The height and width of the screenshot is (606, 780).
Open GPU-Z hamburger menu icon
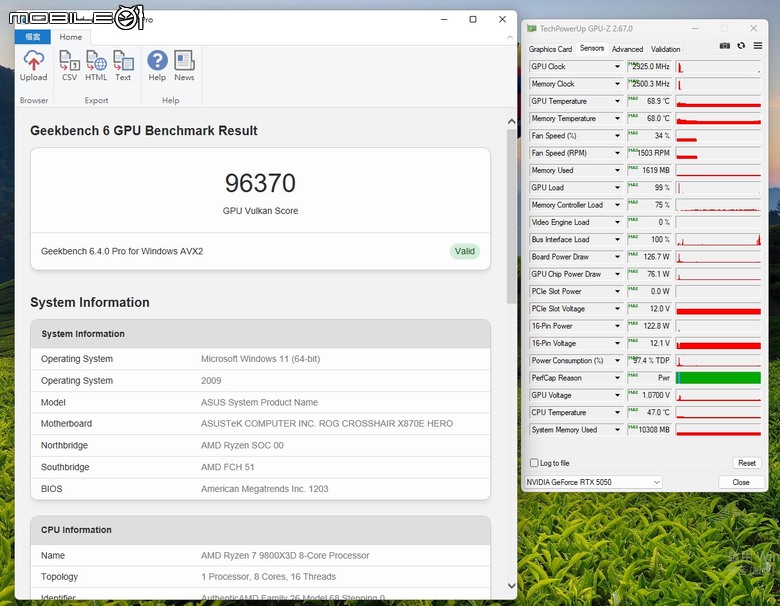(758, 46)
